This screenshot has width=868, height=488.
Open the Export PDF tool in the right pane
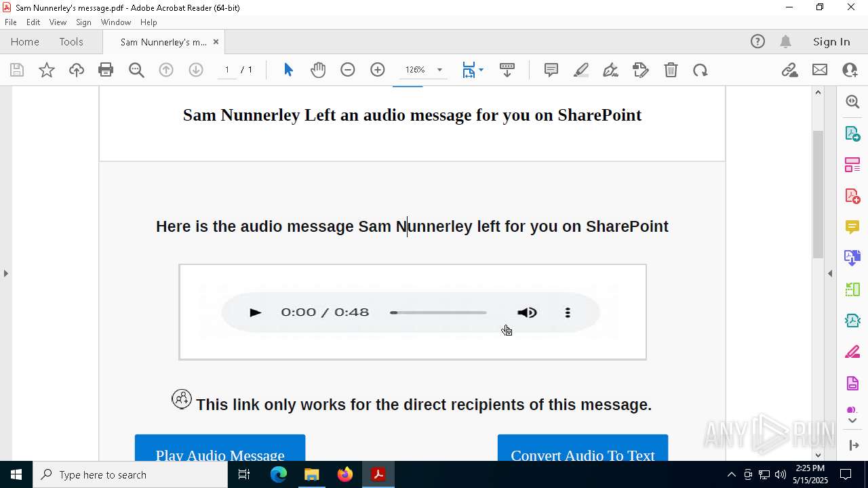852,133
